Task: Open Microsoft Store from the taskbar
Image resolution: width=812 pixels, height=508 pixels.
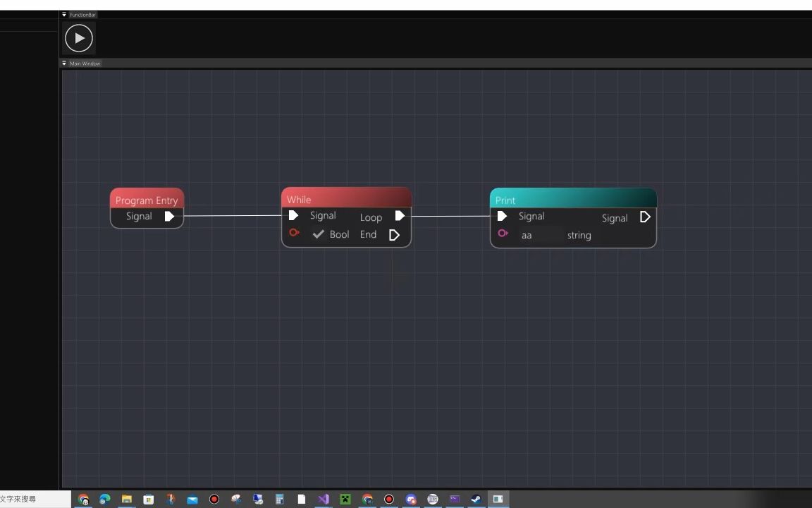Action: point(149,500)
